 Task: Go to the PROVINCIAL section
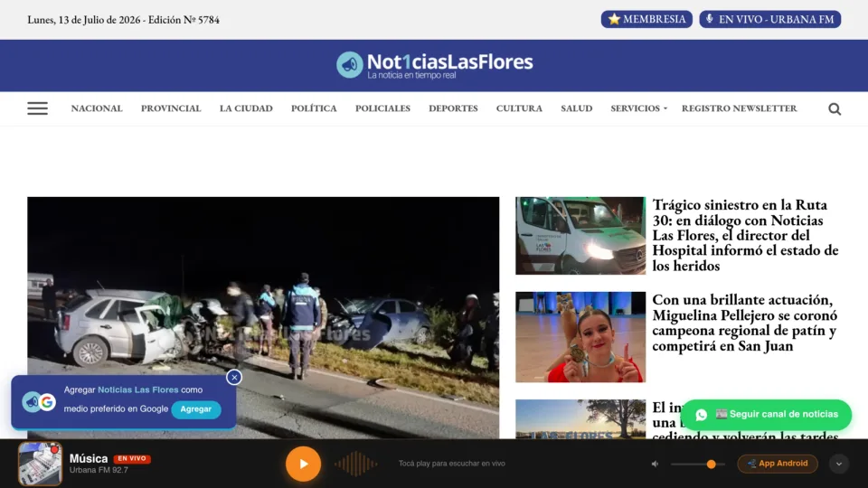[171, 108]
